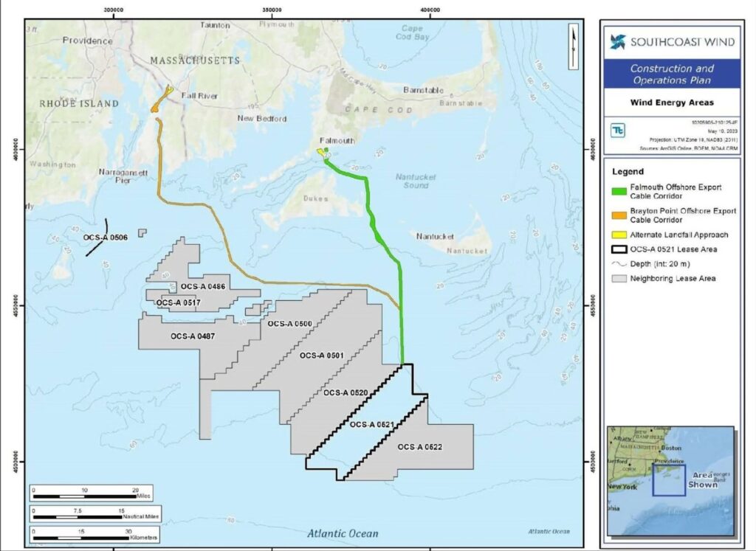Click the 'Cape Cod Bay' water label
The height and width of the screenshot is (551, 756).
coord(412,32)
